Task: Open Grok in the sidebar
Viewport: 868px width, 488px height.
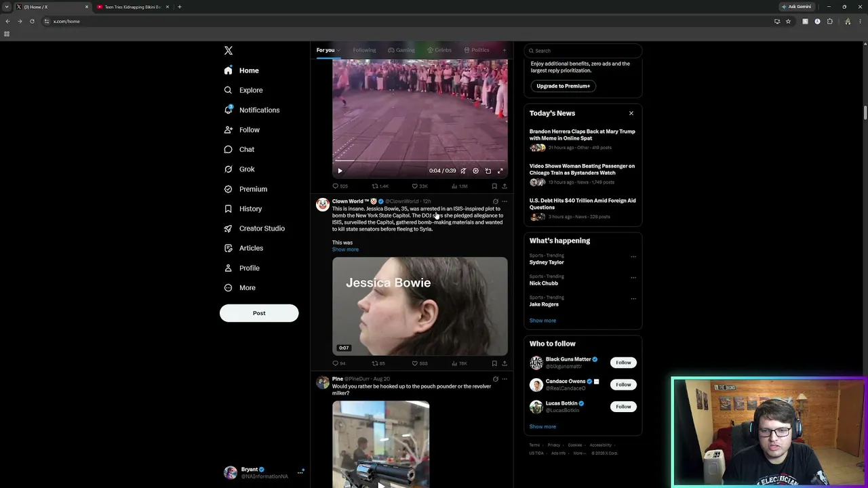Action: 239,169
